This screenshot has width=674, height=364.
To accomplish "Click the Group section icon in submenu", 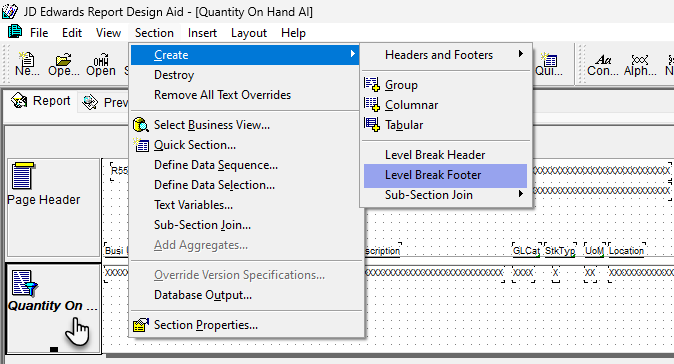I will coord(372,84).
